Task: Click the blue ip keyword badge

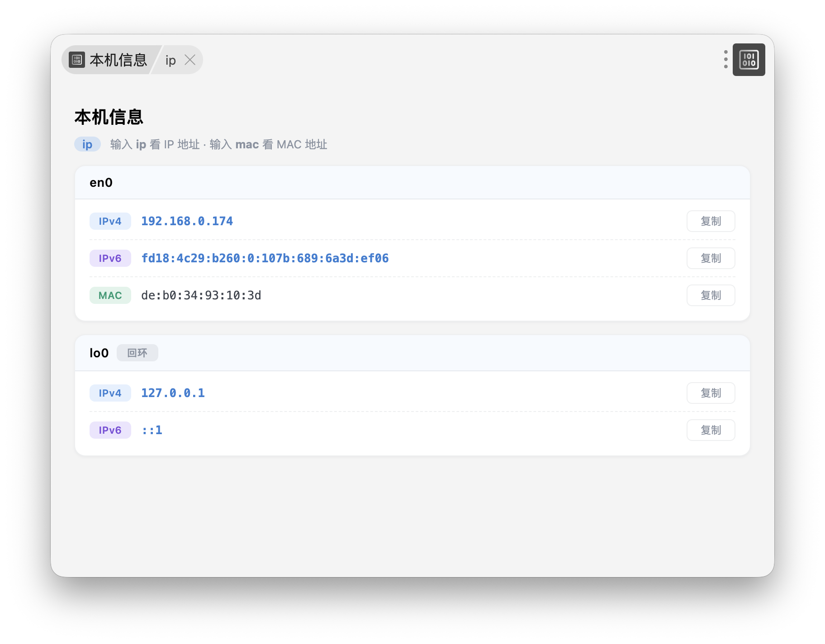Action: [x=87, y=144]
